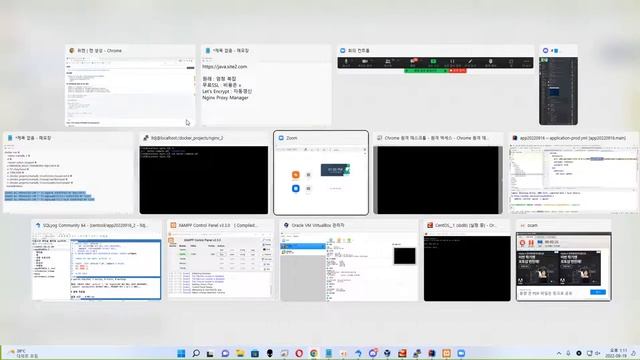
Task: Click VirtualBox icon in Oracle VM thumbnail title
Action: point(286,225)
